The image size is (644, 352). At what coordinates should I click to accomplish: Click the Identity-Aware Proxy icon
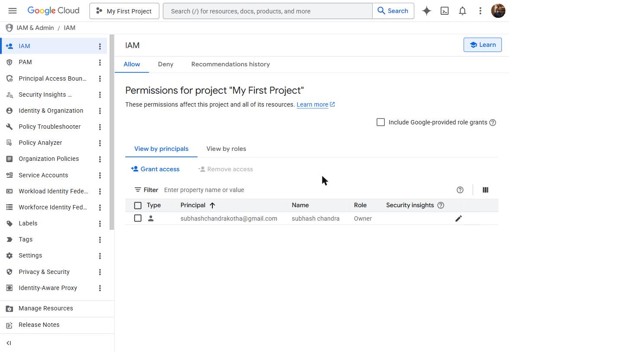tap(10, 288)
